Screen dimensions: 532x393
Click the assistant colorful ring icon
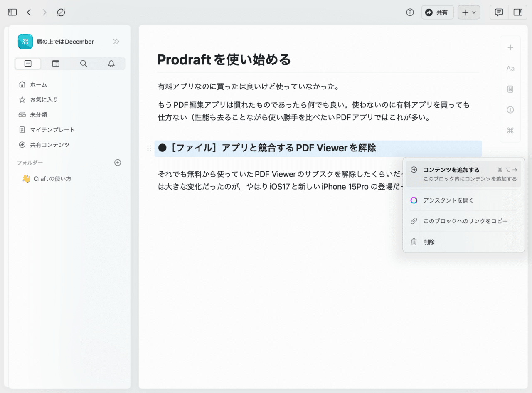pyautogui.click(x=414, y=200)
